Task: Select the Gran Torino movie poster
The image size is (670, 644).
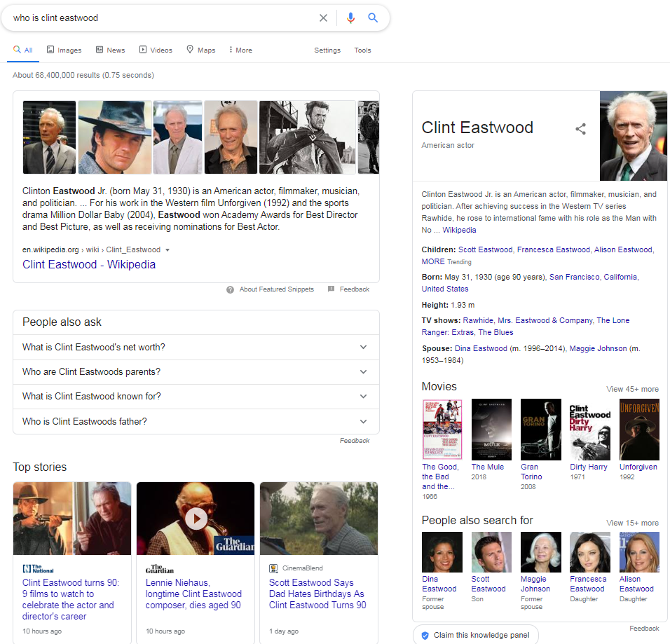Action: click(540, 429)
